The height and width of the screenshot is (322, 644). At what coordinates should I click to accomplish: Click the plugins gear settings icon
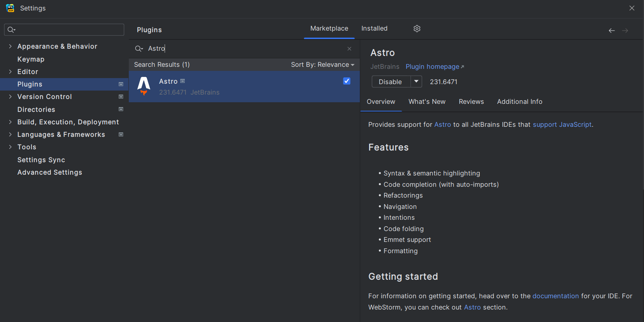point(417,29)
